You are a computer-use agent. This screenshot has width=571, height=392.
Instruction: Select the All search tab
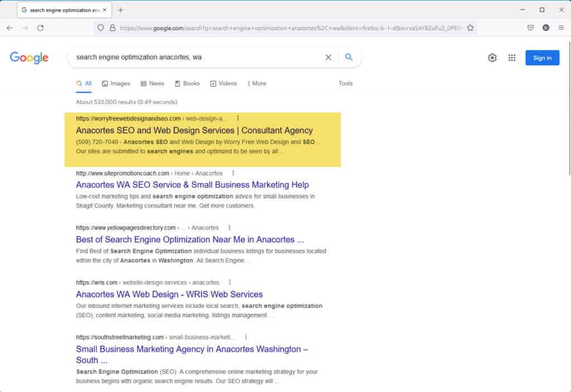84,84
